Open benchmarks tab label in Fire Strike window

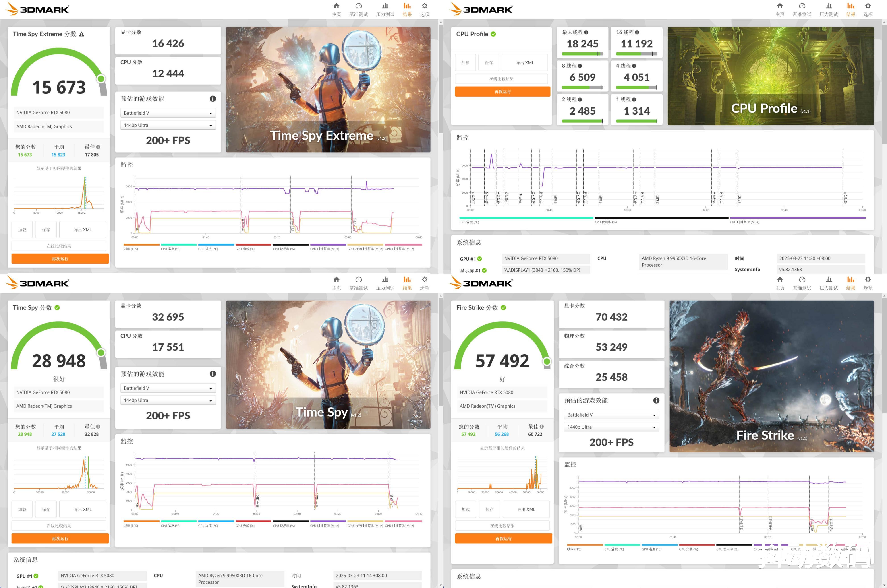(802, 288)
